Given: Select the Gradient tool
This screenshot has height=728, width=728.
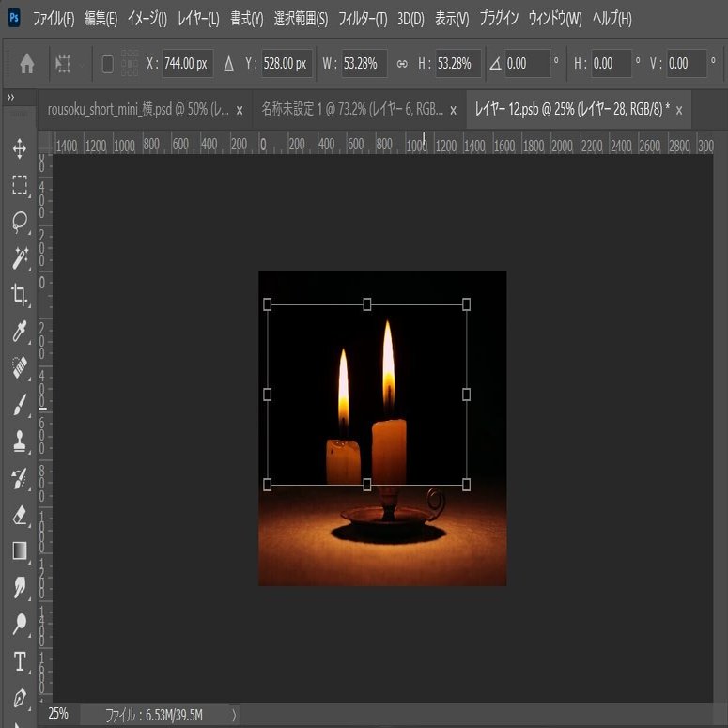Looking at the screenshot, I should tap(19, 551).
